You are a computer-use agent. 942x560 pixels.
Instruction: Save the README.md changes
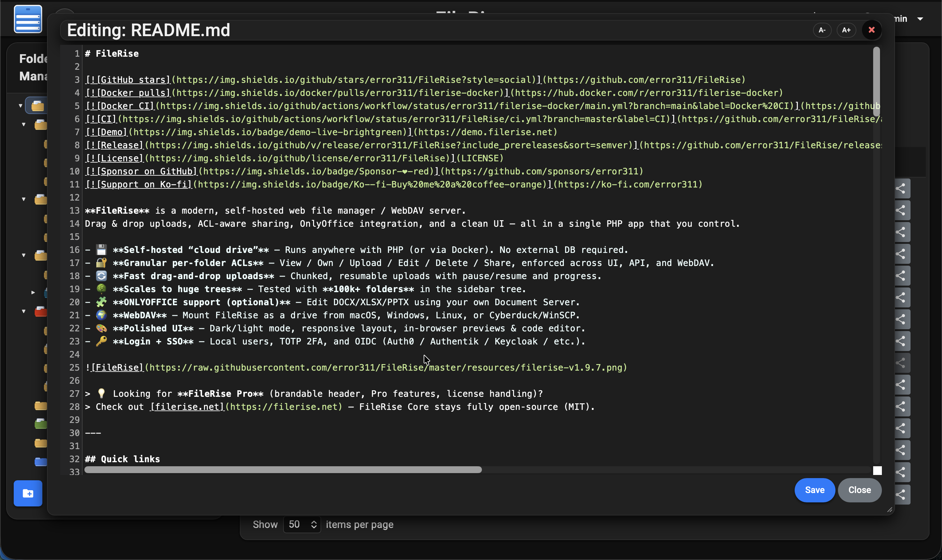pos(814,490)
